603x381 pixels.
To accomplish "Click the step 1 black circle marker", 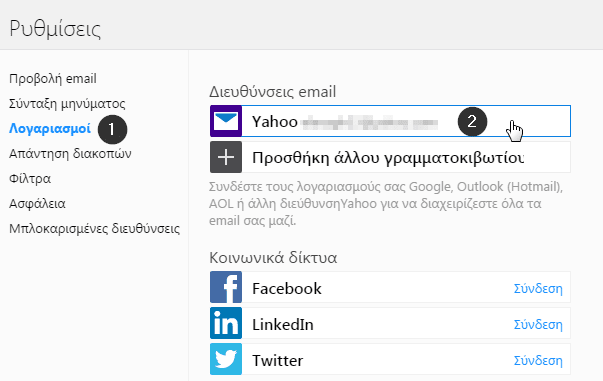I will tap(112, 130).
